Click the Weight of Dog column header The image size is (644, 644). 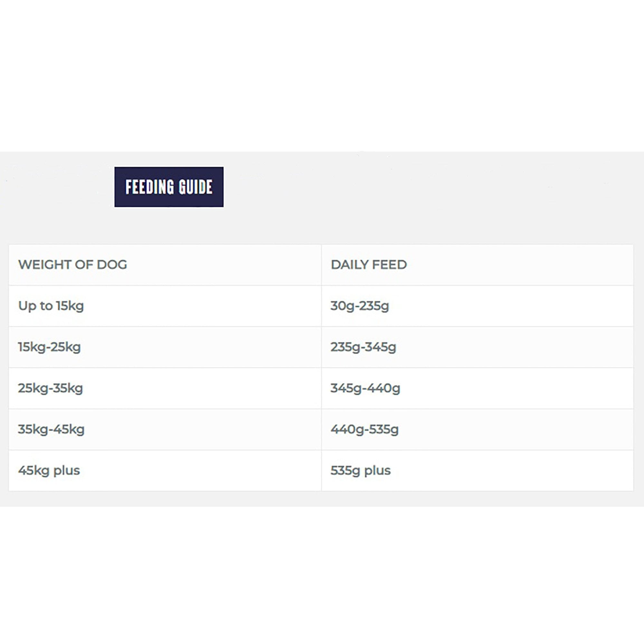(73, 265)
